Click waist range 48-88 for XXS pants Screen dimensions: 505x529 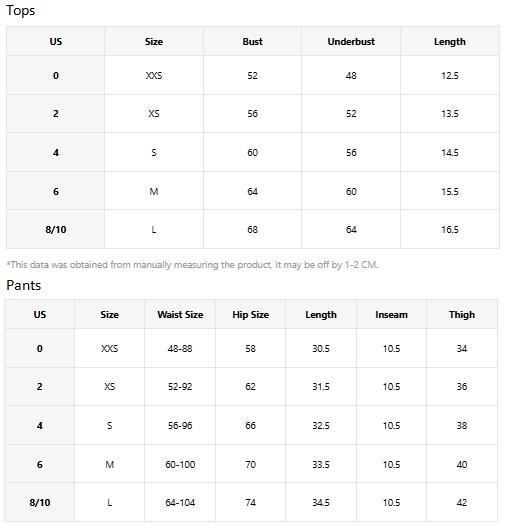click(180, 349)
